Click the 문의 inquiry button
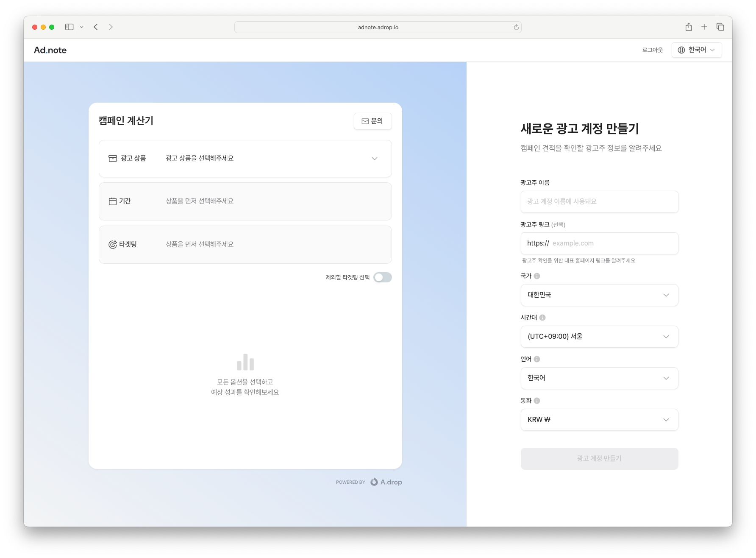Image resolution: width=756 pixels, height=558 pixels. pyautogui.click(x=372, y=121)
